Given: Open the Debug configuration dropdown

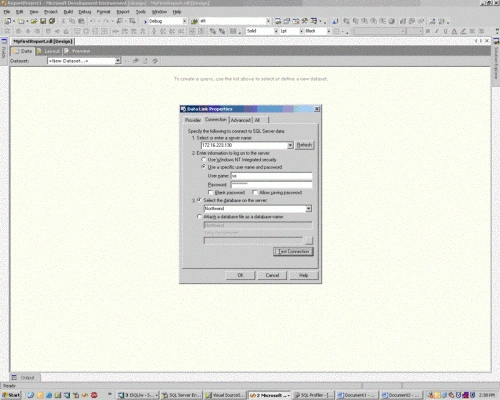Looking at the screenshot, I should [x=184, y=21].
